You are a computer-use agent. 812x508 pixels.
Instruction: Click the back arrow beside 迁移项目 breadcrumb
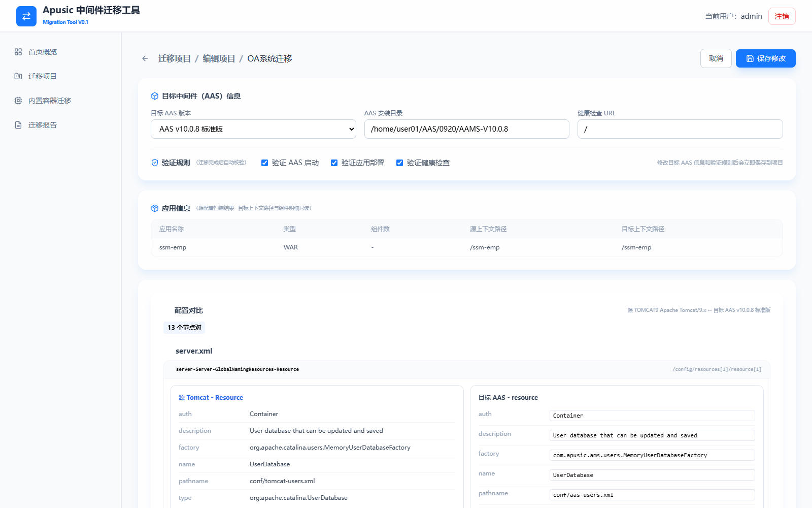coord(145,58)
